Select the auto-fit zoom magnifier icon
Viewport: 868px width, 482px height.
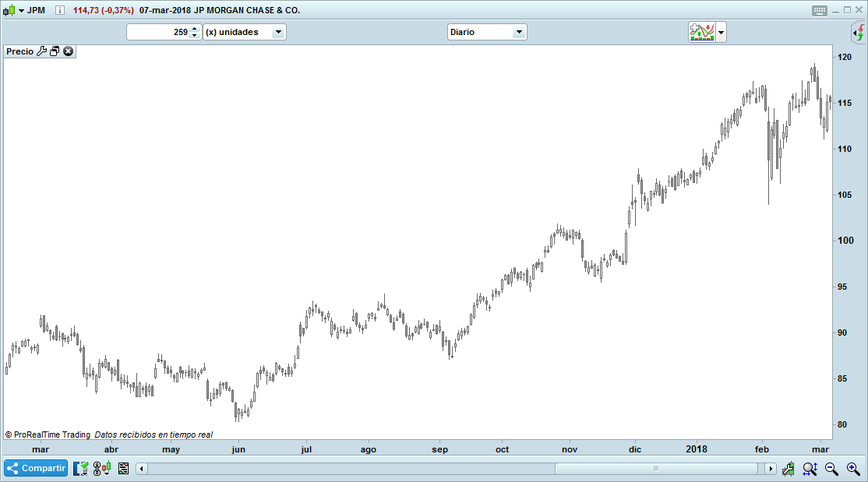809,468
